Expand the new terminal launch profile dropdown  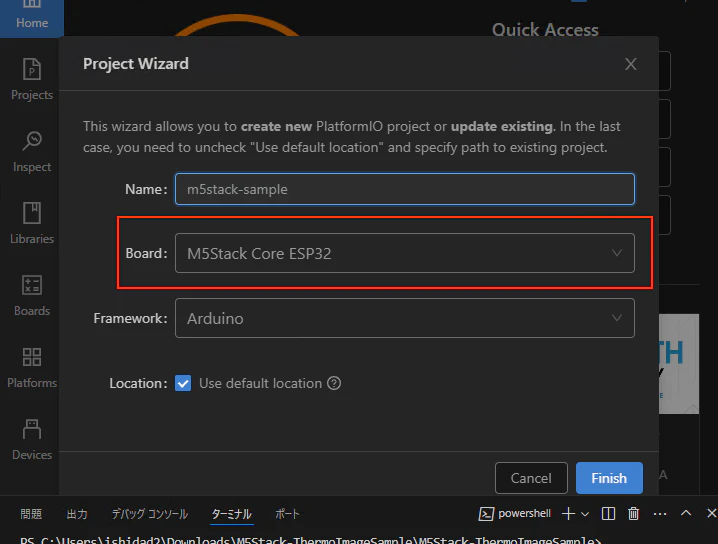pyautogui.click(x=585, y=514)
